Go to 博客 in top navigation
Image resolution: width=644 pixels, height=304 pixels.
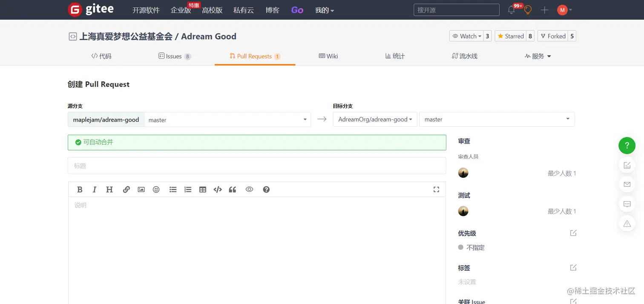click(272, 10)
